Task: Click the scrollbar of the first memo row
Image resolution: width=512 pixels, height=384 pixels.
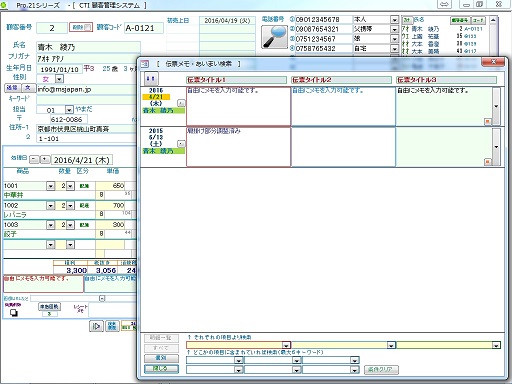Action: point(496,106)
